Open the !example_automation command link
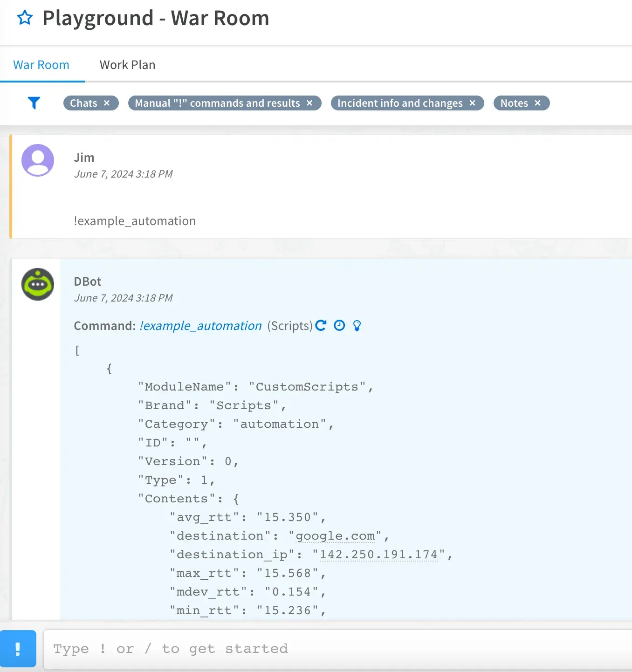 tap(200, 326)
